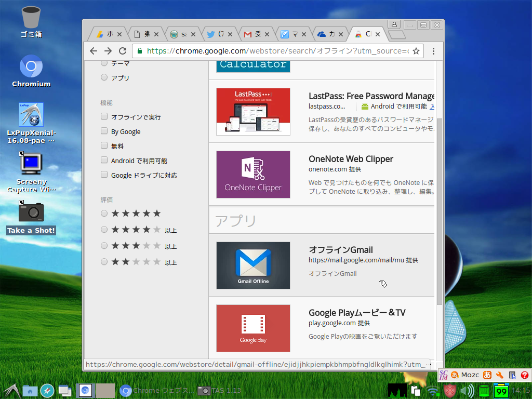This screenshot has width=532, height=399.
Task: Reload the Chrome Web Store page
Action: coord(123,51)
